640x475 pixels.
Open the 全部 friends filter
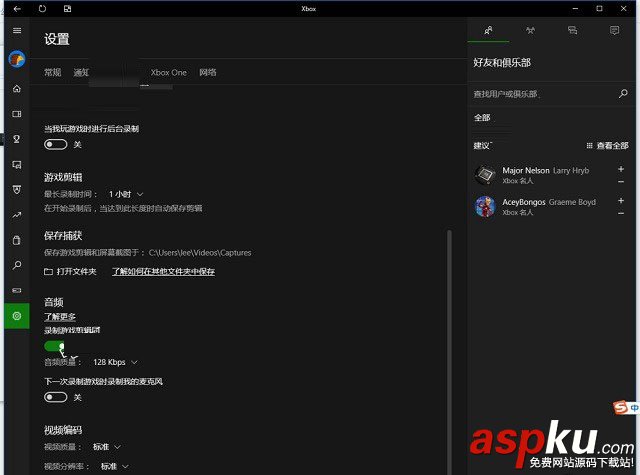point(482,118)
